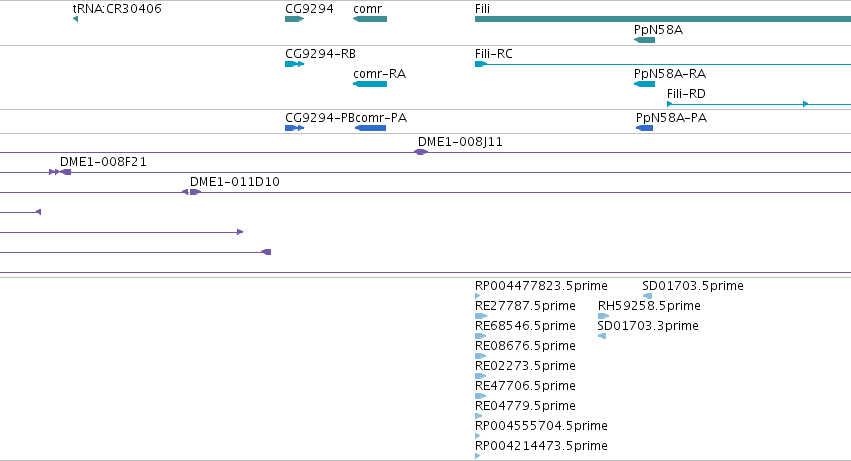Click the SD01703.5prime EST arrow

tap(647, 296)
